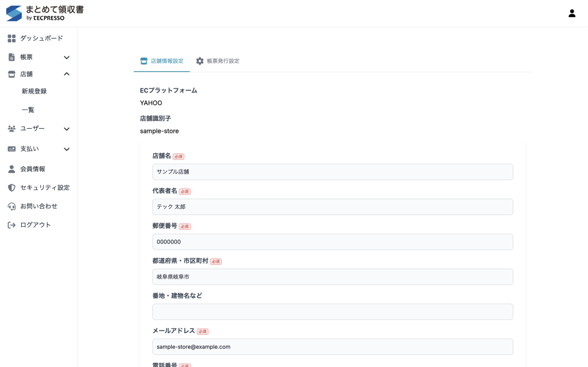Click the 会員情報 person icon
Viewport: 588px width, 367px height.
[11, 169]
